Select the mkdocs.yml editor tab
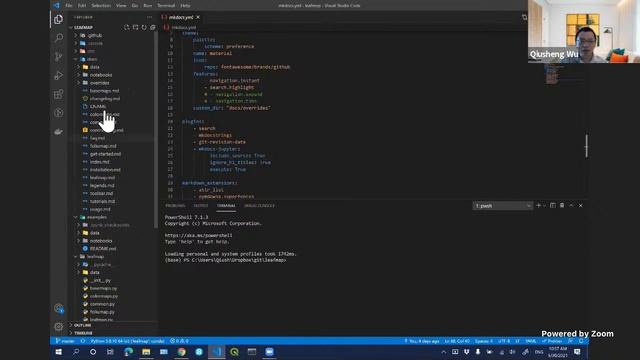640x360 pixels. click(x=181, y=17)
